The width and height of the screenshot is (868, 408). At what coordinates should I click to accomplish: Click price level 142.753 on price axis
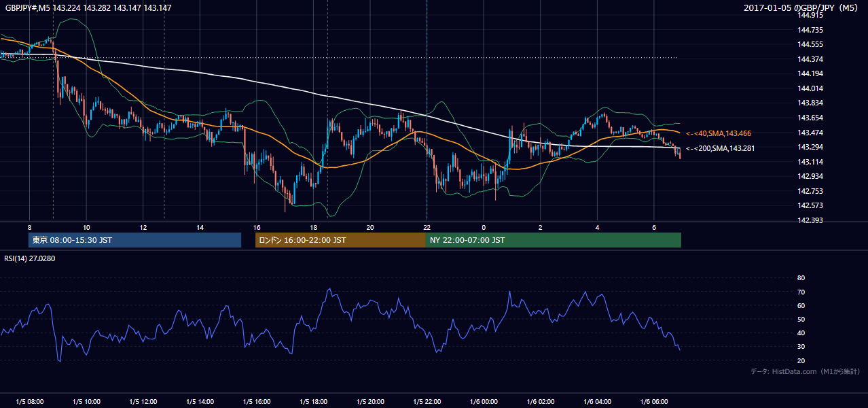(x=810, y=191)
